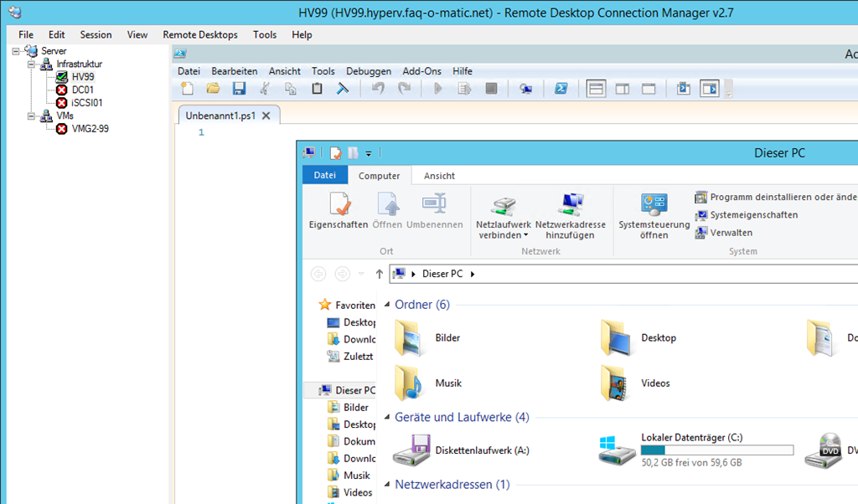Open the Session menu in RDCMan
This screenshot has height=504, width=858.
[x=96, y=34]
